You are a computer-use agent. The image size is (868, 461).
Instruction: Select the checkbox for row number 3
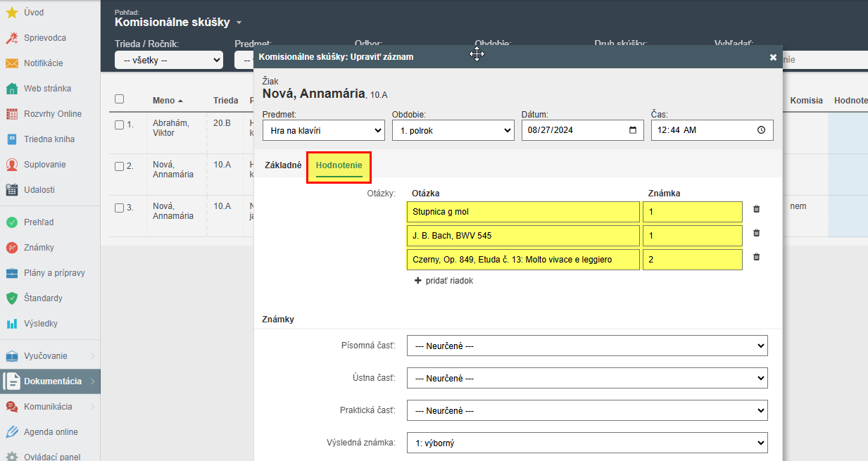(119, 208)
